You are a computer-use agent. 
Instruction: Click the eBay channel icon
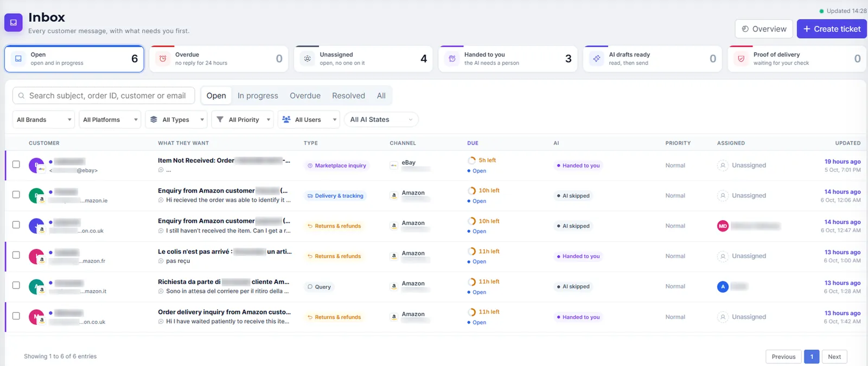click(394, 165)
